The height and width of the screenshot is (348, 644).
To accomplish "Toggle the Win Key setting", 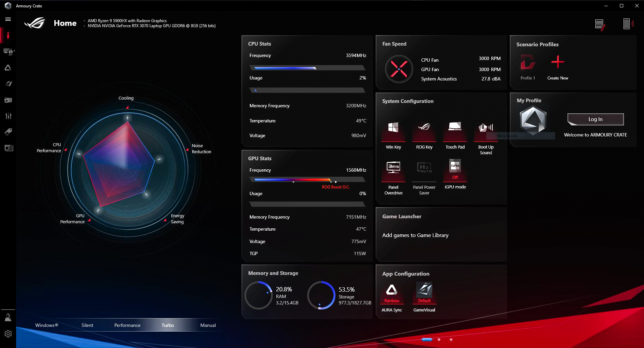I will [393, 135].
